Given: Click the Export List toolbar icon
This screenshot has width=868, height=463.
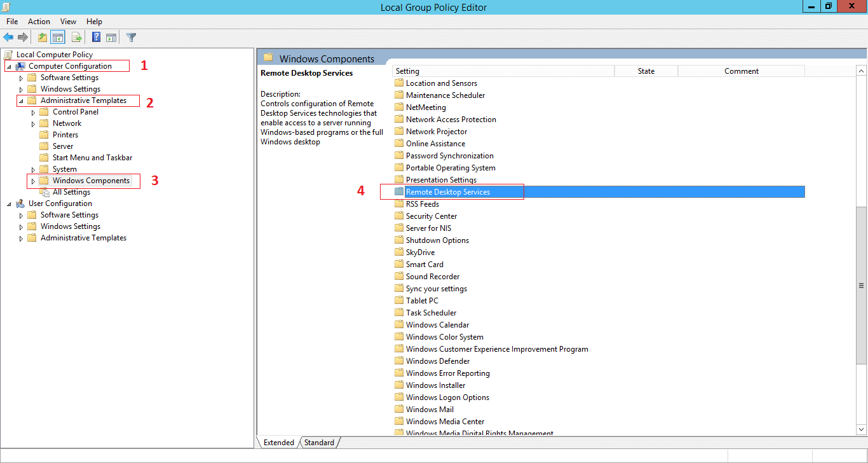Looking at the screenshot, I should click(76, 38).
